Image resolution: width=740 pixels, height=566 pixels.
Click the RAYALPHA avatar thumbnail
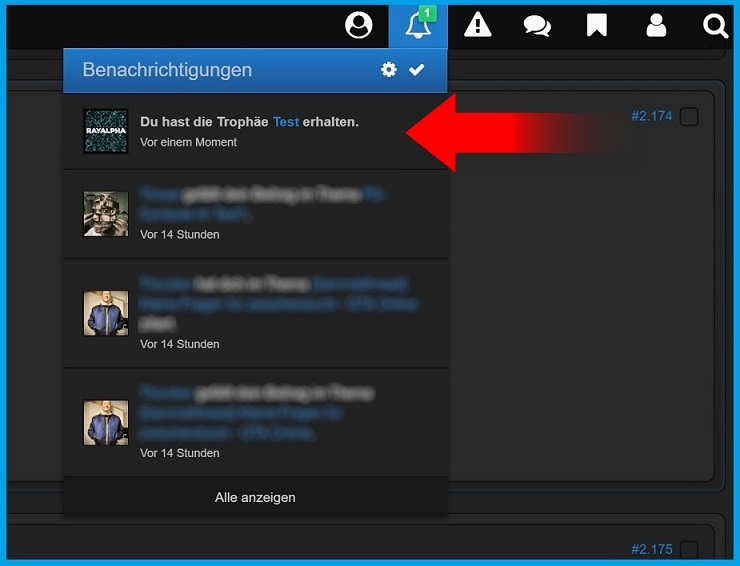coord(105,131)
